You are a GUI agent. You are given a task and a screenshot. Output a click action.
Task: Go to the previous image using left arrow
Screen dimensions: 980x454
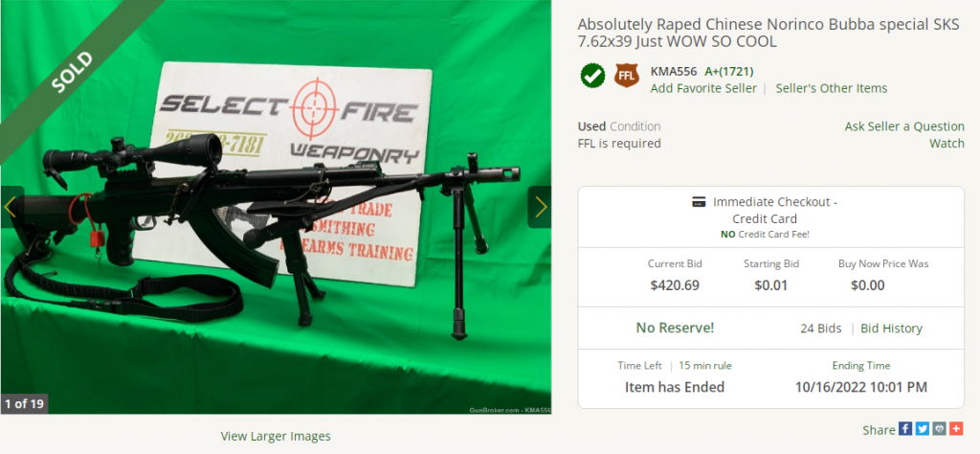pyautogui.click(x=11, y=207)
